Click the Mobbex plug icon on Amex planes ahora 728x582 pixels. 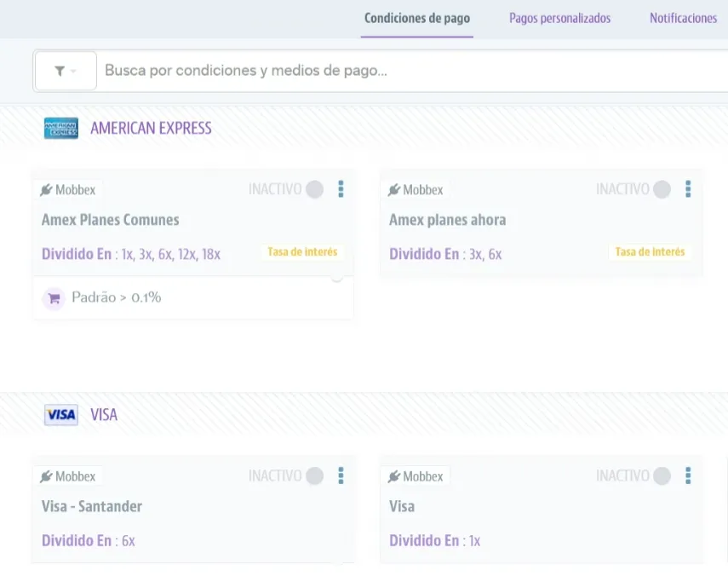[393, 190]
